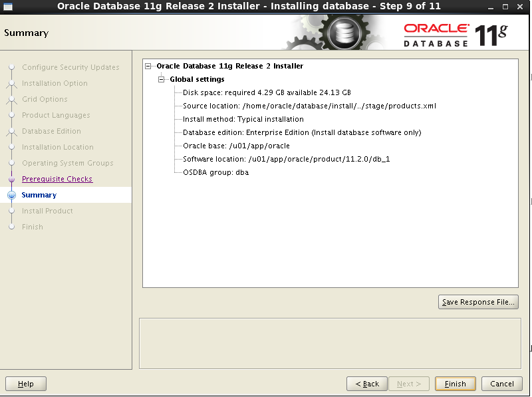Click the Configure Security Updates step
This screenshot has width=532, height=397.
pos(70,67)
